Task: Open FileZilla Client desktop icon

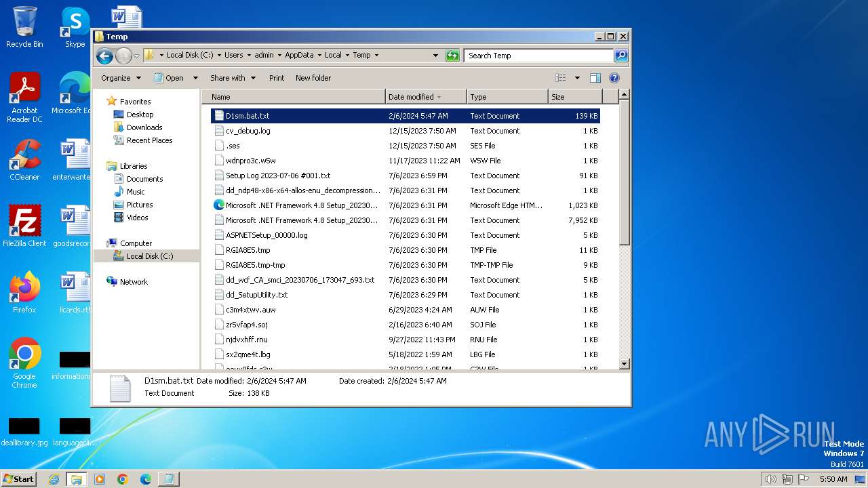Action: [24, 226]
